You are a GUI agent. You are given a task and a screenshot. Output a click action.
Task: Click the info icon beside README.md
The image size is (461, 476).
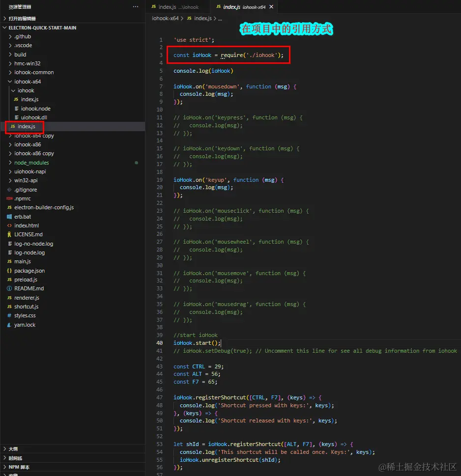pyautogui.click(x=9, y=288)
